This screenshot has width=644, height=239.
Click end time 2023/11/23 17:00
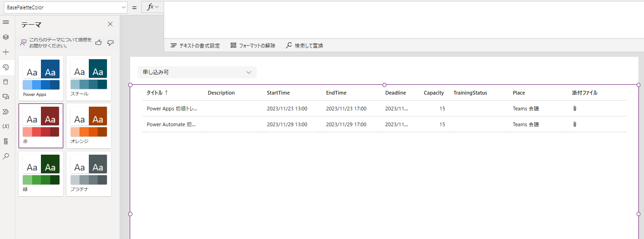pyautogui.click(x=346, y=109)
